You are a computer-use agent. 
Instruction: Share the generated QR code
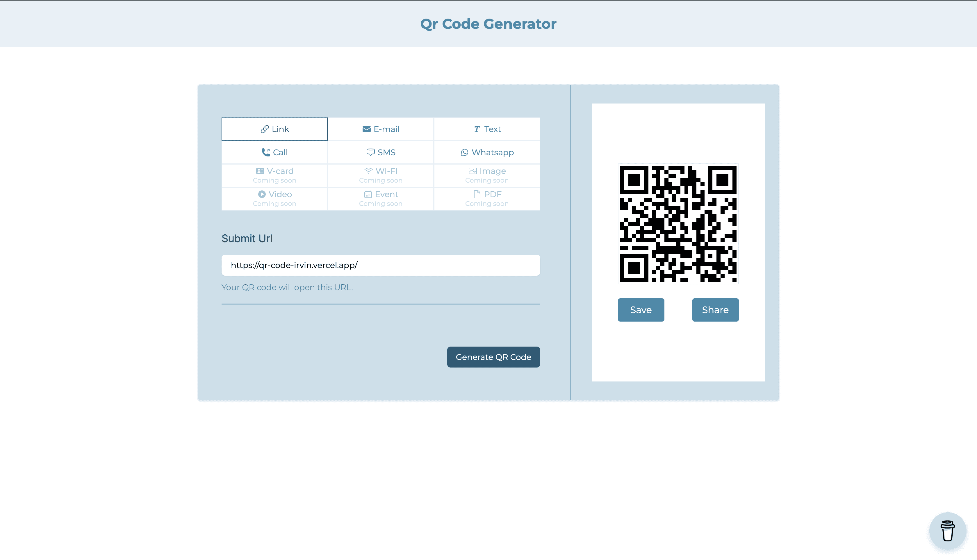point(715,310)
